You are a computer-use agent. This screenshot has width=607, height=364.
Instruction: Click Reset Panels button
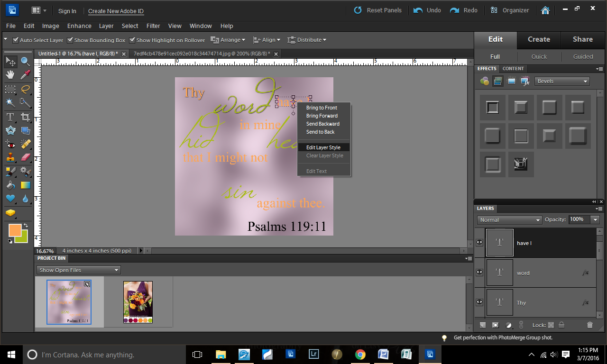tap(378, 10)
